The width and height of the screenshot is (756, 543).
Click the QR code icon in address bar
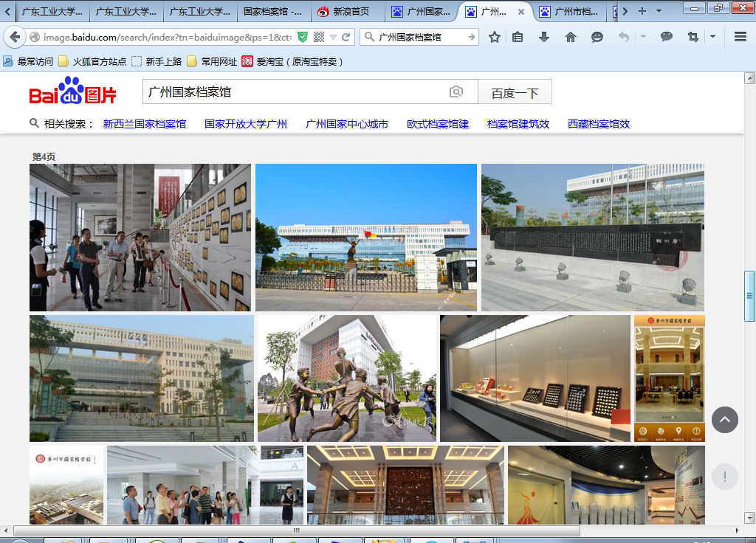tap(318, 37)
